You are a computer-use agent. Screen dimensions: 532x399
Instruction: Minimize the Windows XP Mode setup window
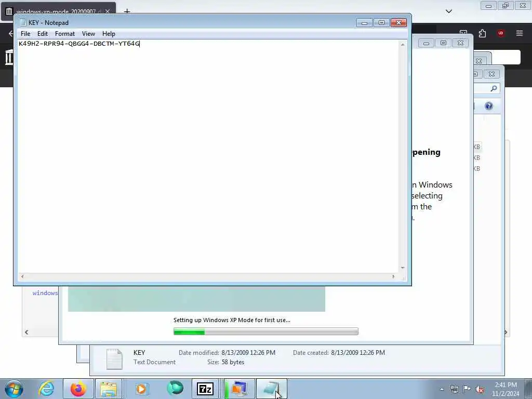(x=426, y=43)
